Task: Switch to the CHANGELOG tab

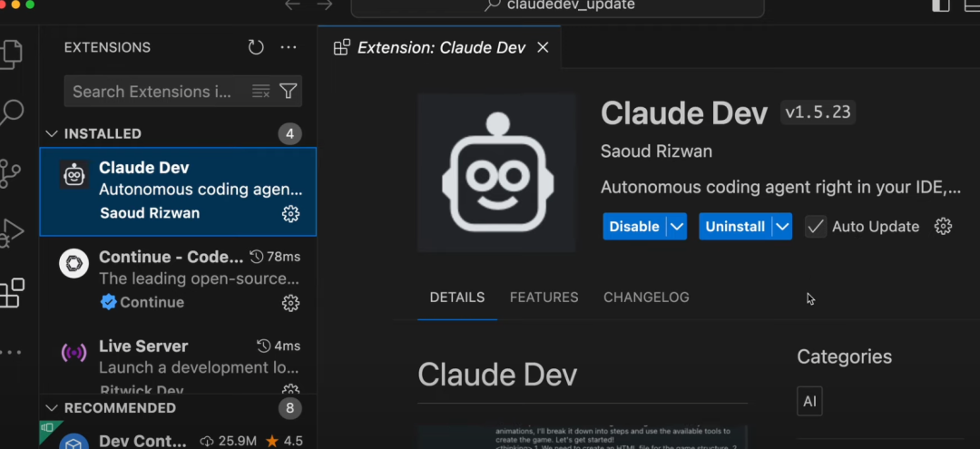Action: click(646, 298)
